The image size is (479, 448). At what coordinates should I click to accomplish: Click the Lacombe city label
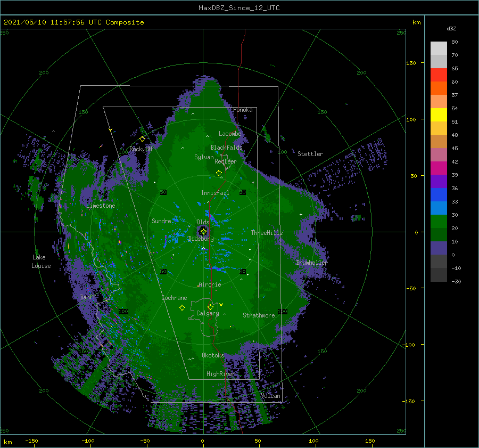click(230, 134)
